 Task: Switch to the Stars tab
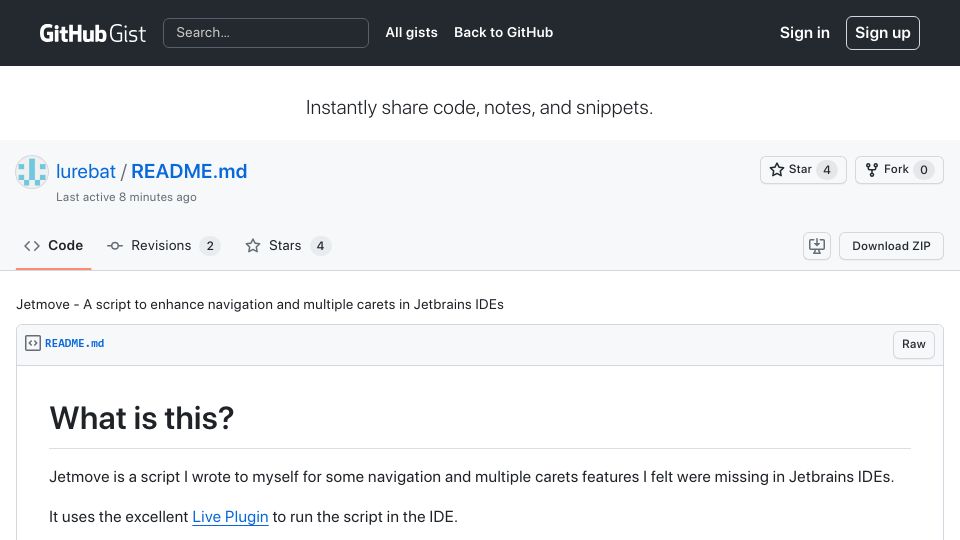coord(288,246)
